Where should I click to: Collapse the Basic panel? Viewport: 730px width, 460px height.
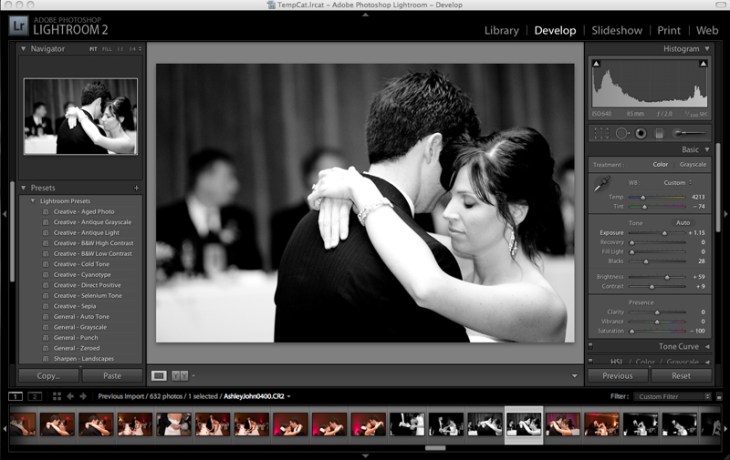707,149
